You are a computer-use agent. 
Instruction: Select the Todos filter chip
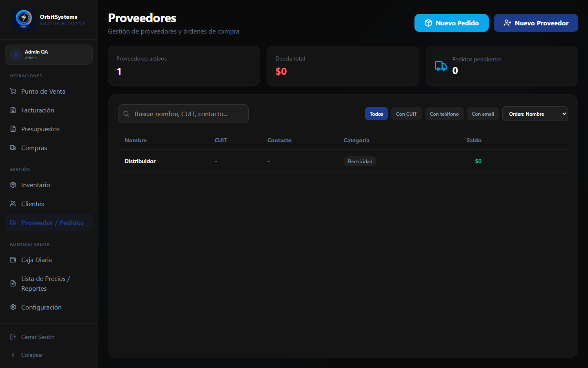376,114
